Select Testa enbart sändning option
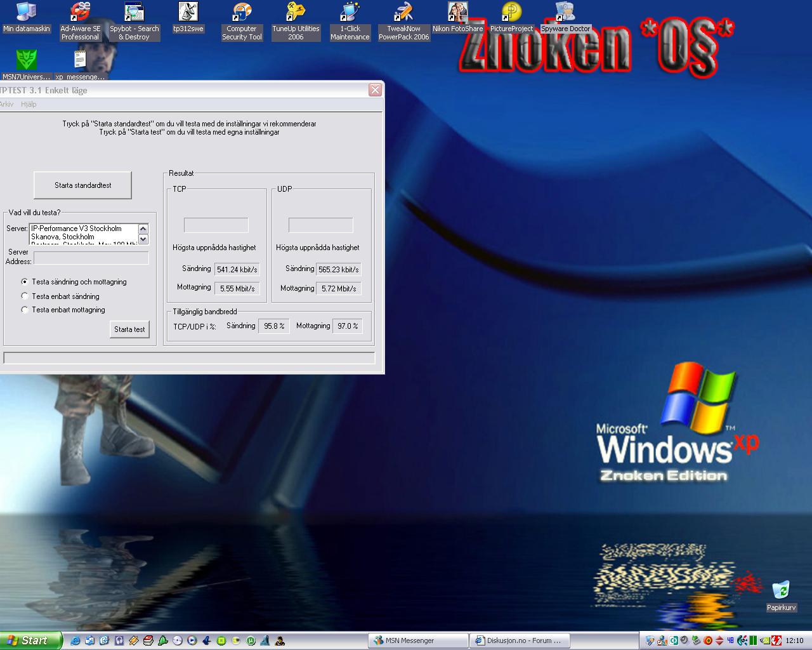The width and height of the screenshot is (812, 650). 60,296
